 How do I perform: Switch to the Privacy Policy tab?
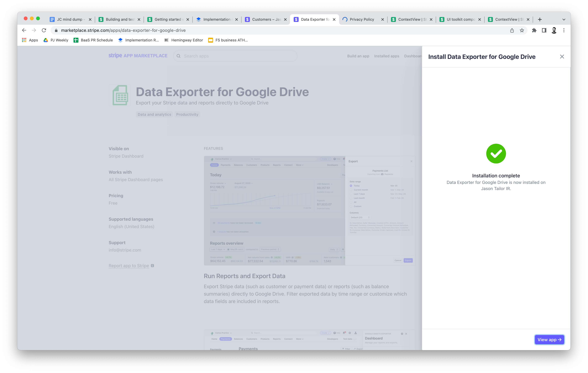tap(362, 19)
